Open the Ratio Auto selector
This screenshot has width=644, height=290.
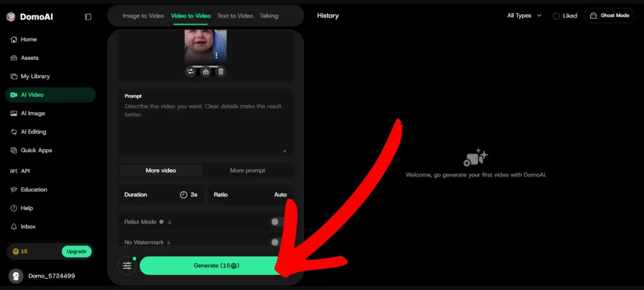[x=250, y=195]
